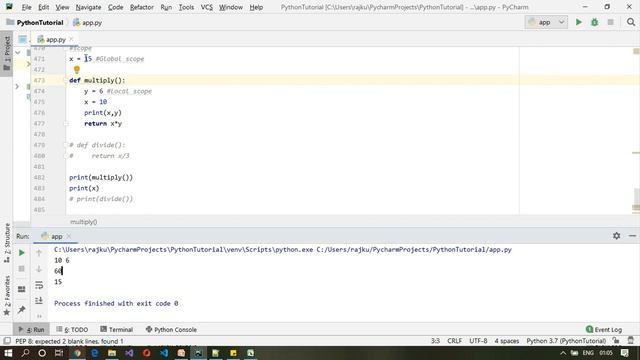Click the tool window quick-access square in status bar

pyautogui.click(x=7, y=341)
